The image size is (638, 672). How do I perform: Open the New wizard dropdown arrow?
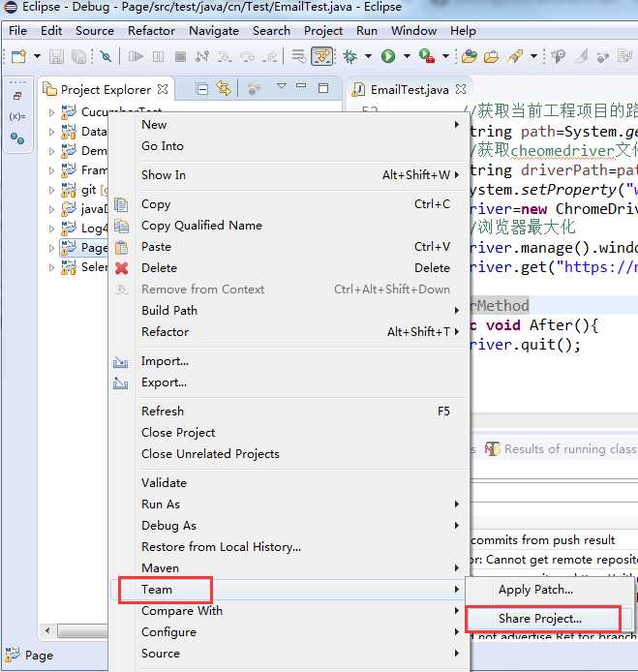[38, 56]
